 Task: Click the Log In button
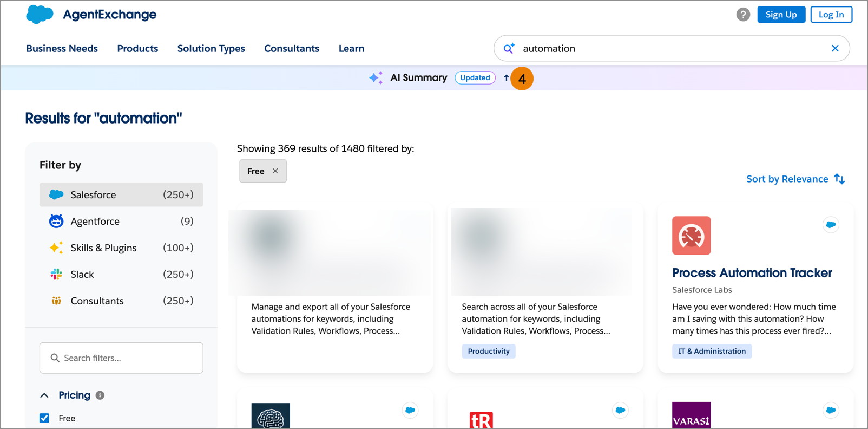point(831,15)
